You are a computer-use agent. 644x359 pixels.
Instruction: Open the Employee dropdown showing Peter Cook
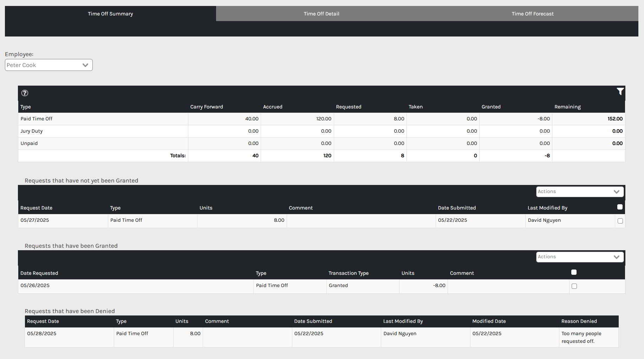click(49, 65)
